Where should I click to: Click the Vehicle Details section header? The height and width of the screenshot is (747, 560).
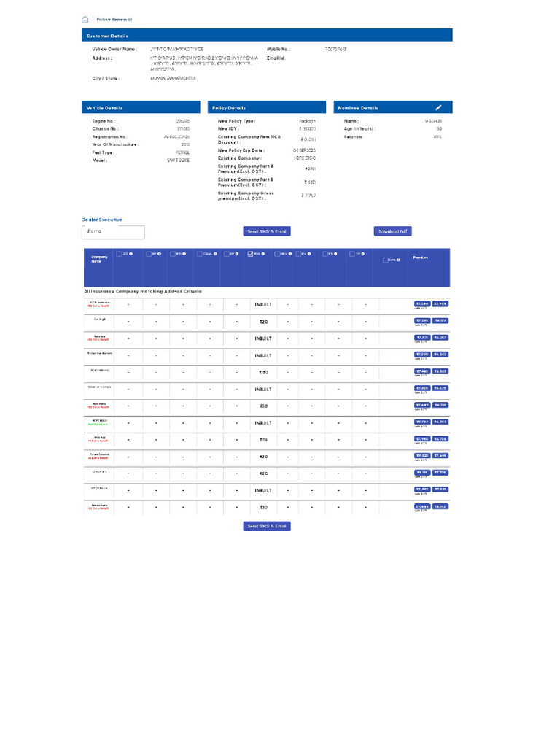(x=141, y=107)
